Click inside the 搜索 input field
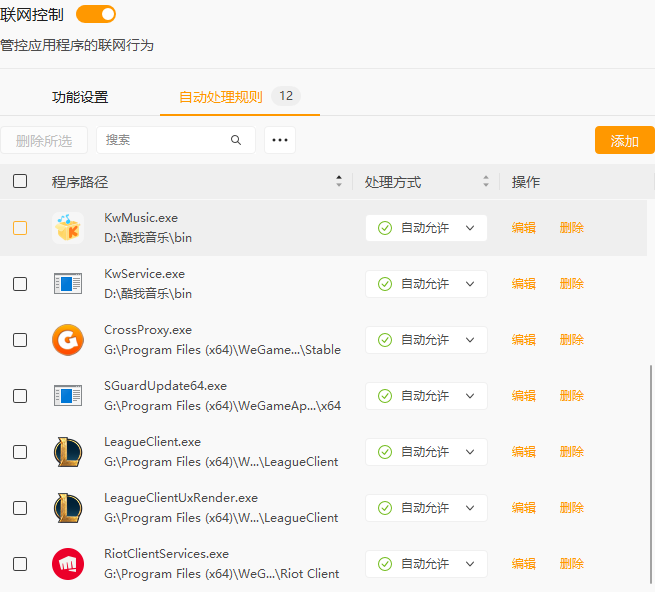Screen dimensions: 655x592 point(165,140)
